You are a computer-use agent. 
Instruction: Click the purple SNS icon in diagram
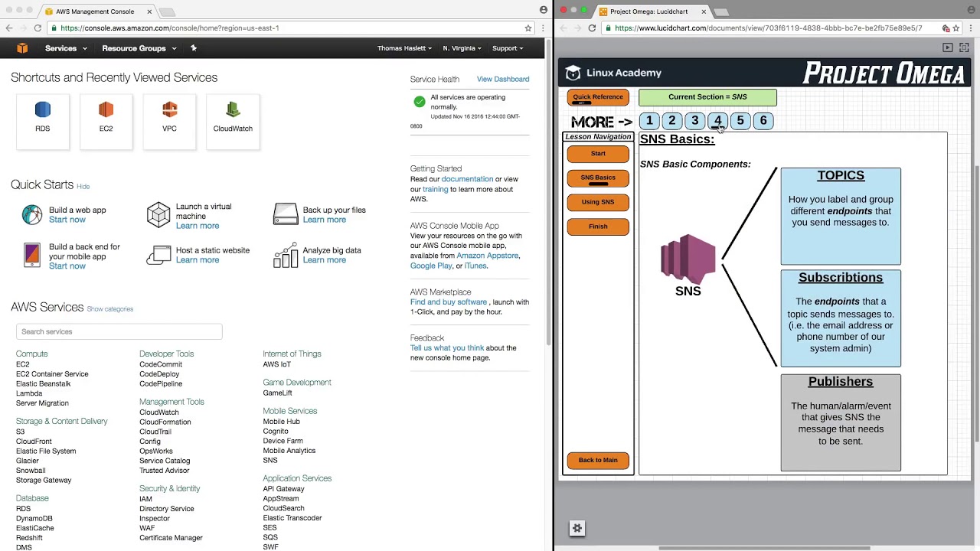pos(688,259)
